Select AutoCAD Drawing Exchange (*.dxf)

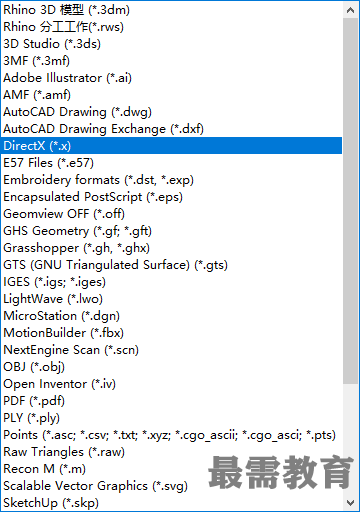point(171,129)
